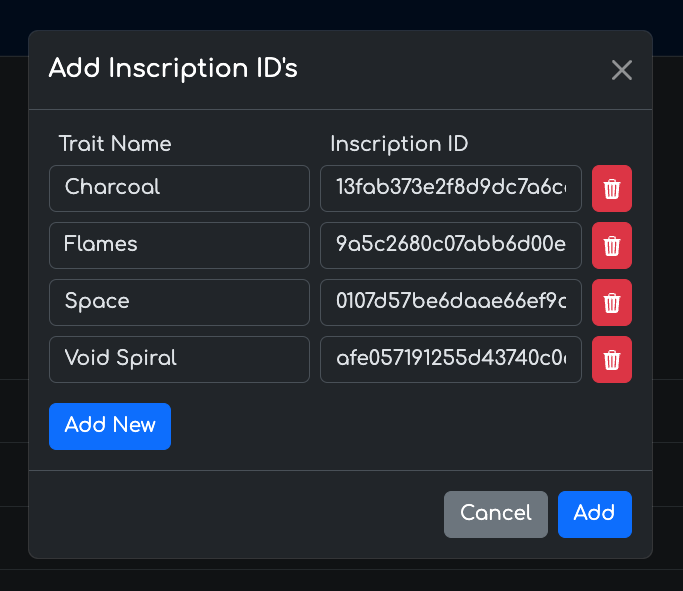
Task: Remove the Void Spiral trait row
Action: tap(611, 360)
